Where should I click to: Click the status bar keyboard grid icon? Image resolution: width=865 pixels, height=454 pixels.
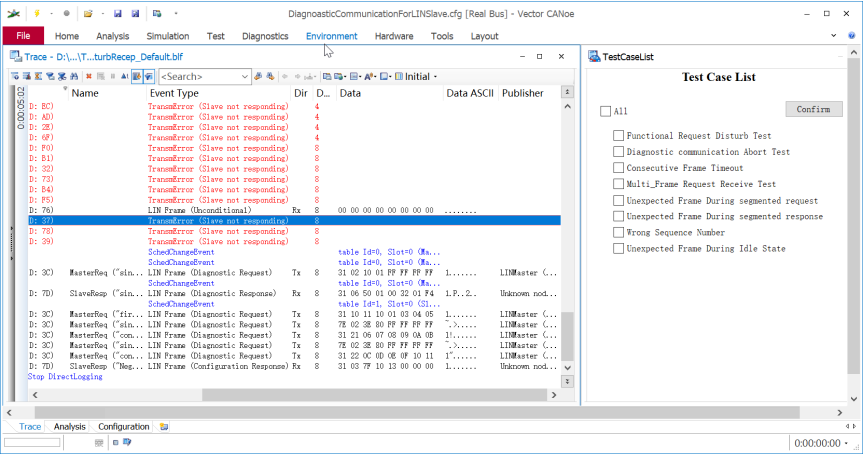tap(99, 442)
